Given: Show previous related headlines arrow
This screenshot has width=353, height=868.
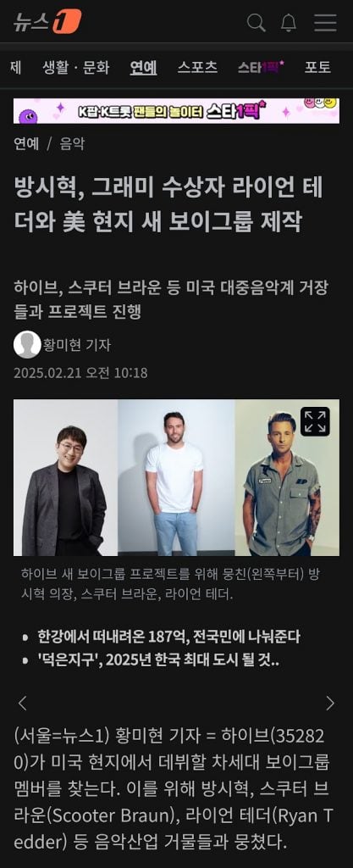Looking at the screenshot, I should click(x=23, y=703).
